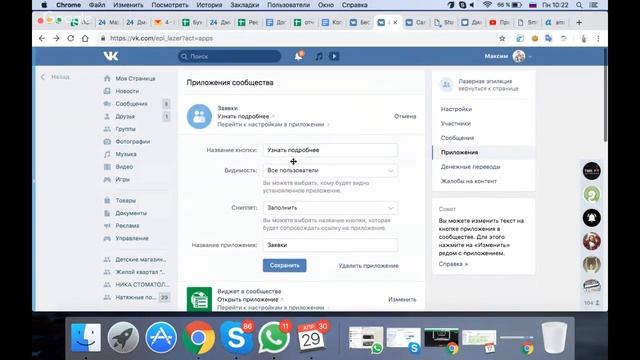Open Сообщения in community right menu
Screen dimensions: 640x360
tap(457, 138)
